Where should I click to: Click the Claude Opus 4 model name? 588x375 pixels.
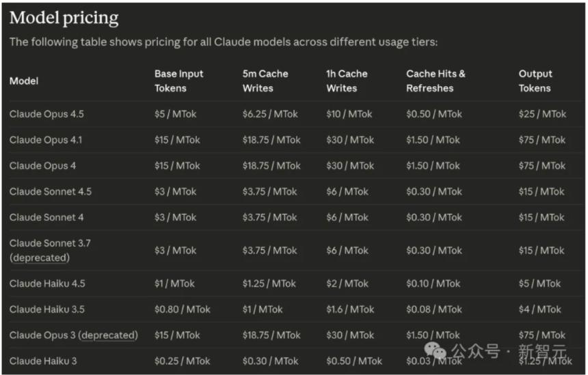(42, 166)
